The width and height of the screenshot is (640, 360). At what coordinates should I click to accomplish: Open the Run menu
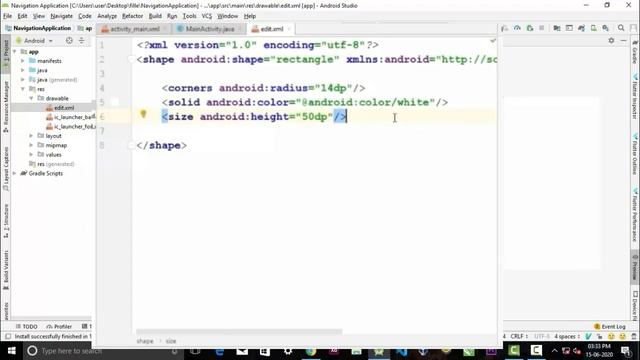point(172,16)
